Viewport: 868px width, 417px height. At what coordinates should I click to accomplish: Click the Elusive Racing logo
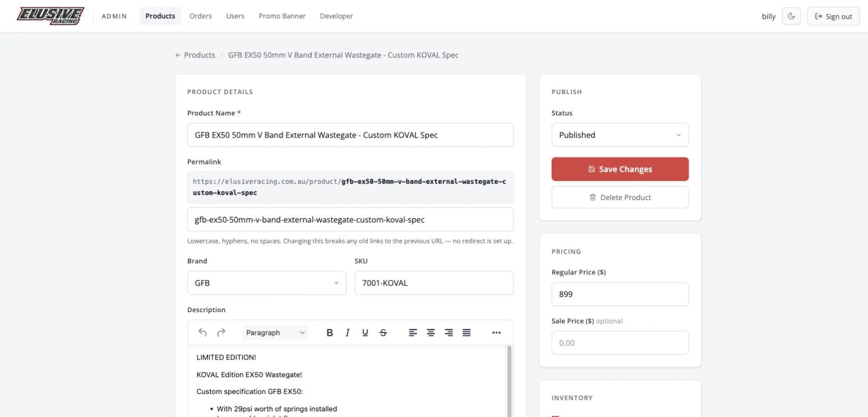(x=50, y=16)
